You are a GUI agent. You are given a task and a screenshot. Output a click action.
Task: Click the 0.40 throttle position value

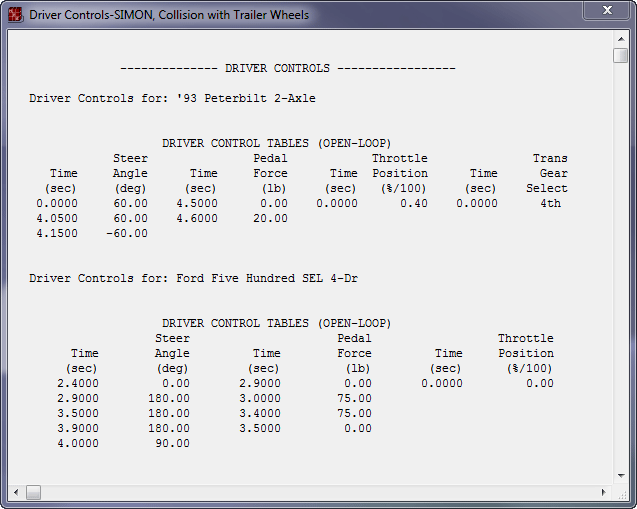point(413,204)
